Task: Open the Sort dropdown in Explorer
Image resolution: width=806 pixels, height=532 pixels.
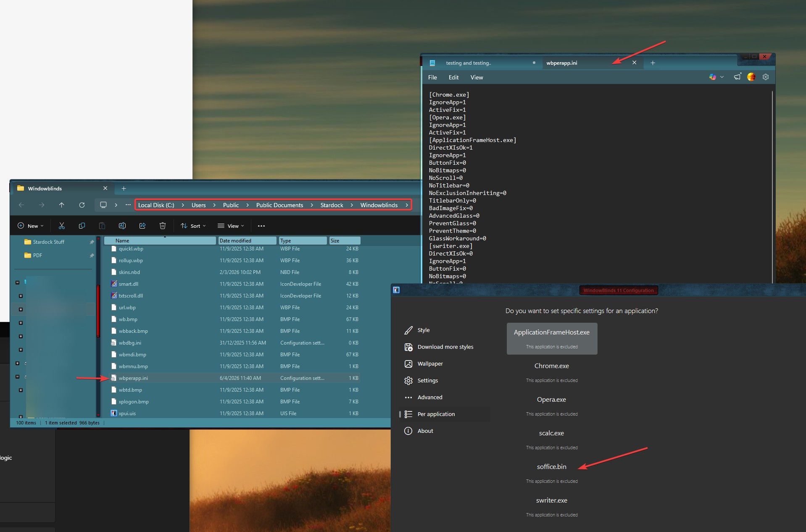Action: point(193,226)
